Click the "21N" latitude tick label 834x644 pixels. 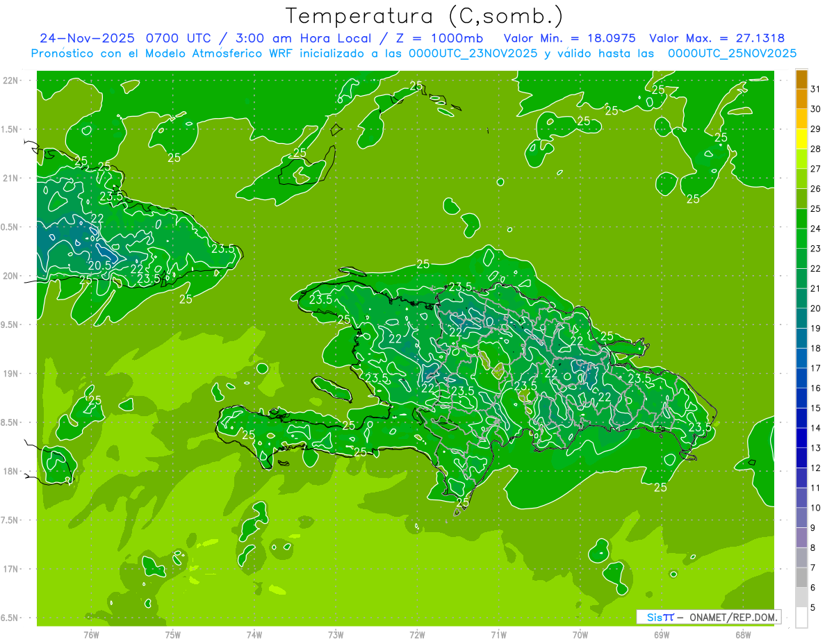pos(10,178)
